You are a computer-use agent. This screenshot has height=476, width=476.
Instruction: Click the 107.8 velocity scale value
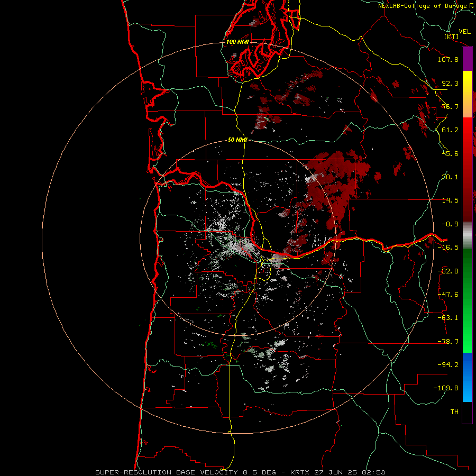pos(448,59)
